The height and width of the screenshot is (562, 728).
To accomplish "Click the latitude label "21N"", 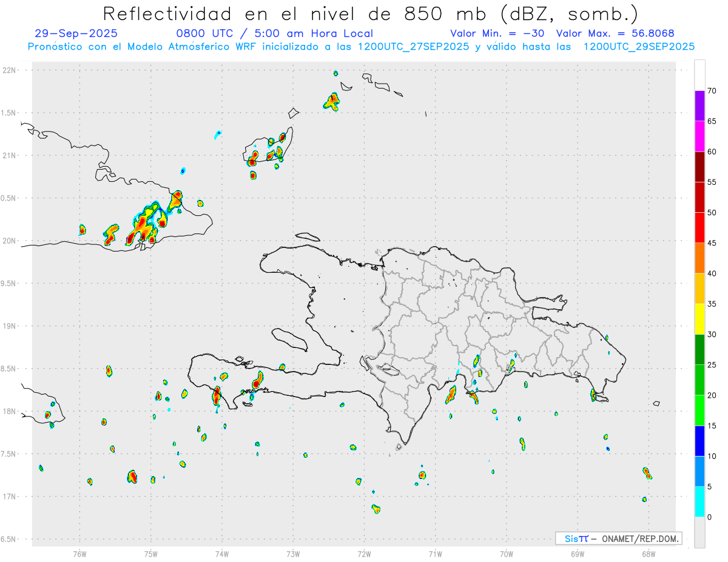I will coord(10,155).
